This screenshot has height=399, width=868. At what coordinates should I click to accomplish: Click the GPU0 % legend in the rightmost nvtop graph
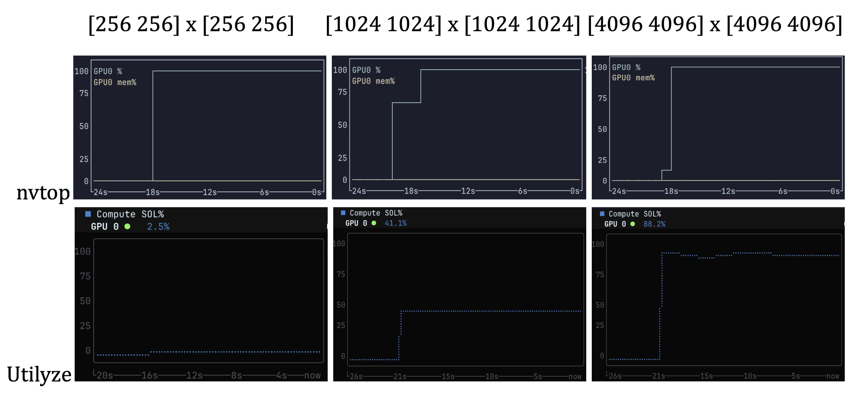click(x=626, y=67)
